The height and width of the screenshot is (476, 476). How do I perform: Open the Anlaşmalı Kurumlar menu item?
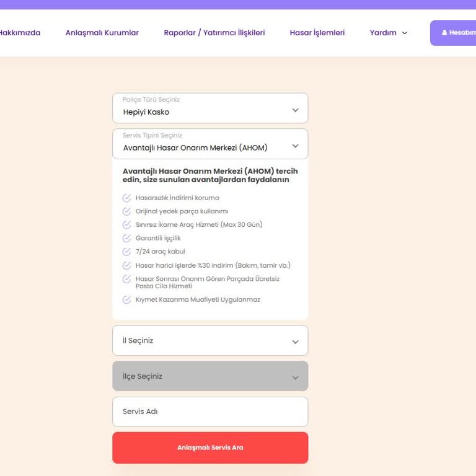pos(102,33)
